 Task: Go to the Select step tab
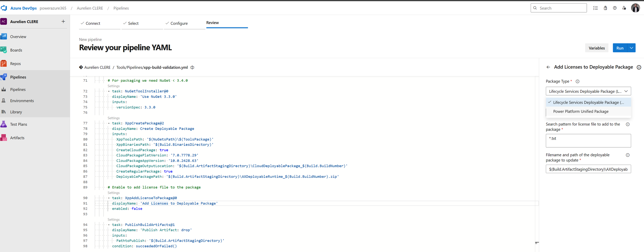point(142,23)
